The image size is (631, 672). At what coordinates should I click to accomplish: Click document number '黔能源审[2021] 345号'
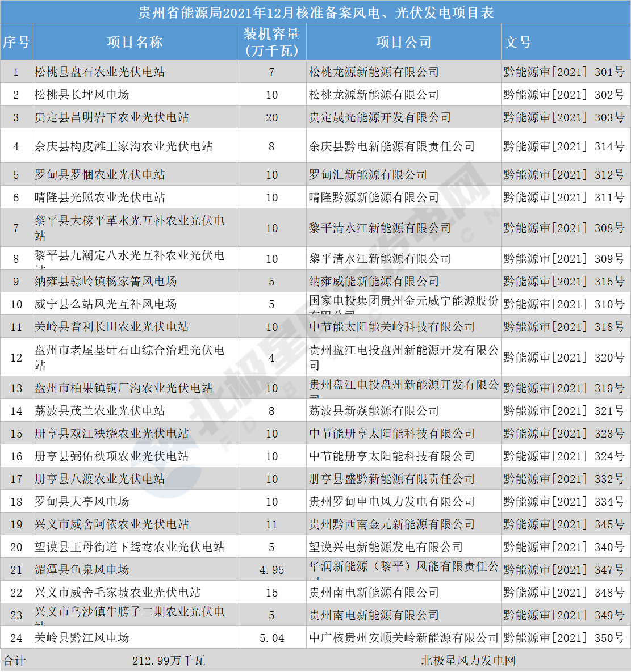point(563,524)
